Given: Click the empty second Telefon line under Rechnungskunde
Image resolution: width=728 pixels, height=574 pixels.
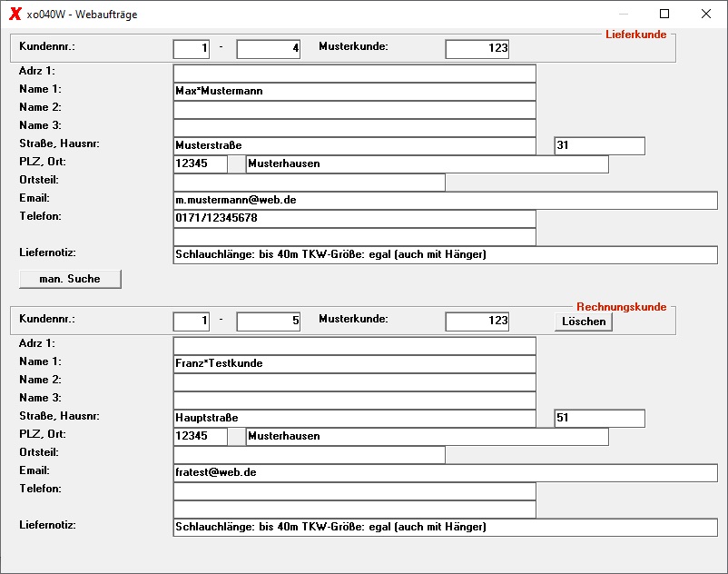Looking at the screenshot, I should [x=355, y=509].
